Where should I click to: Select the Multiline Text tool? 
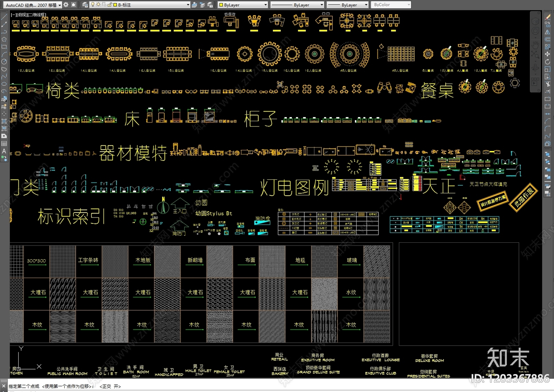point(4,151)
